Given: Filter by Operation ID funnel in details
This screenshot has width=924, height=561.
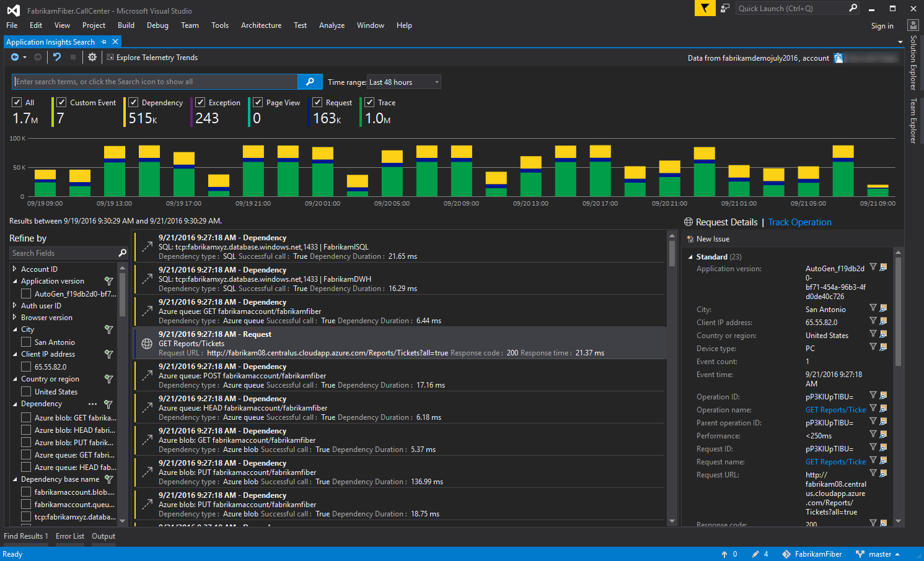Looking at the screenshot, I should pyautogui.click(x=873, y=395).
